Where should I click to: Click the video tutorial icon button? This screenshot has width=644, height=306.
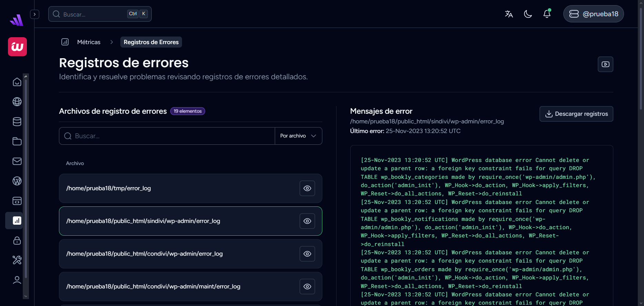pyautogui.click(x=605, y=64)
